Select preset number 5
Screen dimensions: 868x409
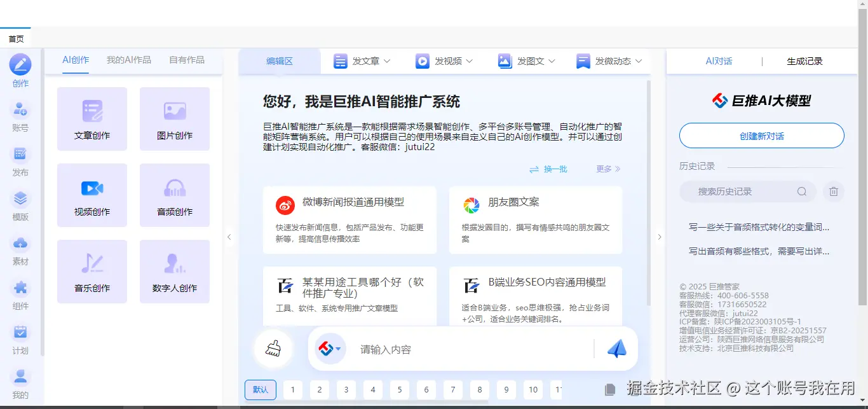(x=400, y=389)
